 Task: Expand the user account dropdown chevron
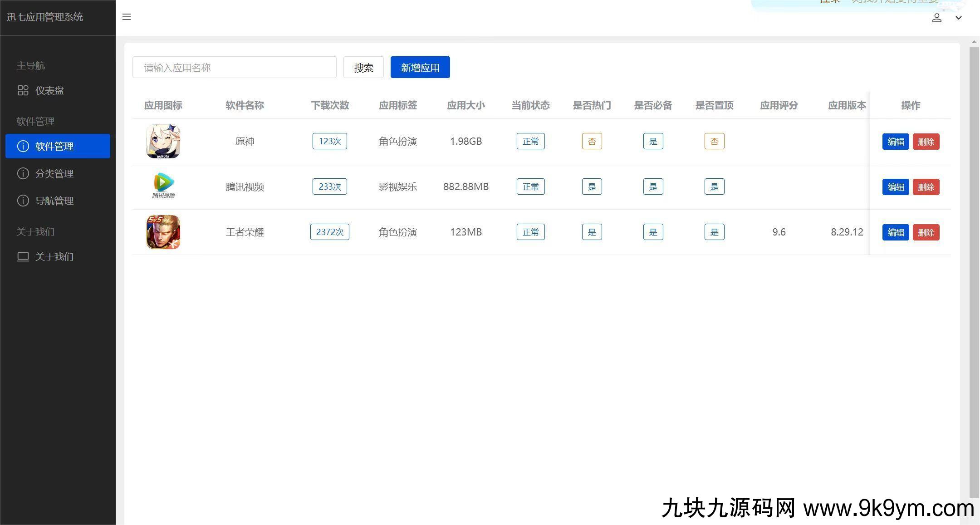(959, 18)
